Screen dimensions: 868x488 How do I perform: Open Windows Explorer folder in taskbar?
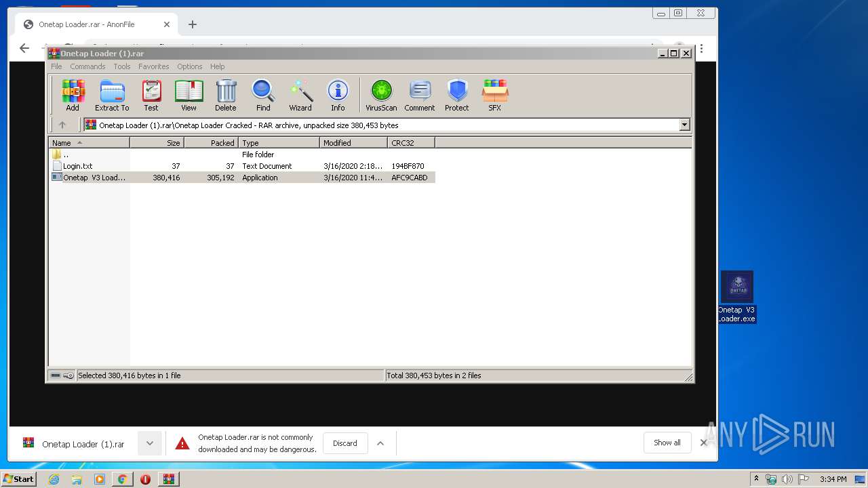tap(77, 479)
